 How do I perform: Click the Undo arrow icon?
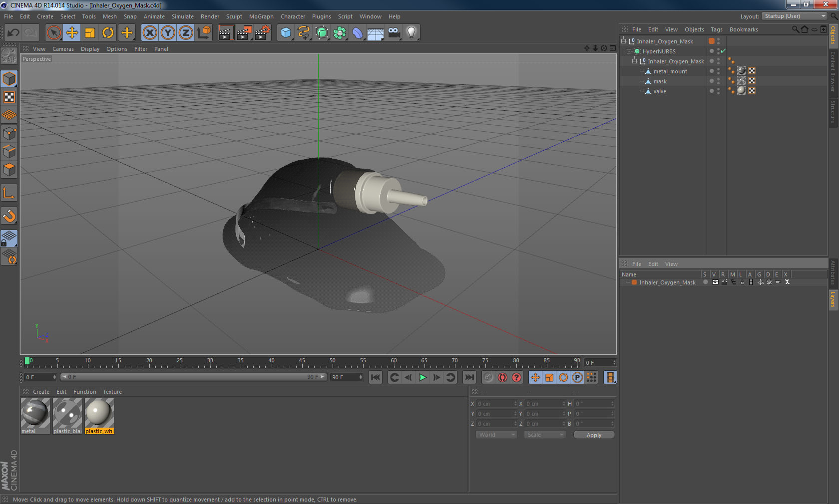tap(13, 33)
